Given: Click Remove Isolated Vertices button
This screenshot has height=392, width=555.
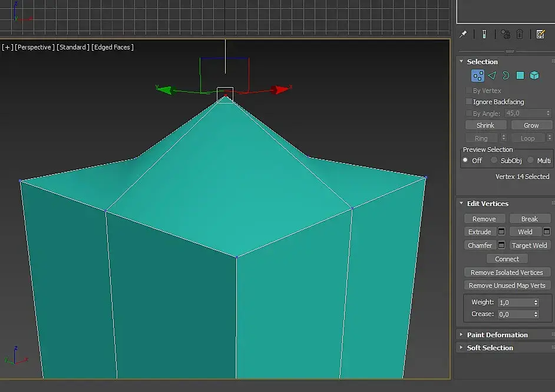Looking at the screenshot, I should pyautogui.click(x=507, y=273).
